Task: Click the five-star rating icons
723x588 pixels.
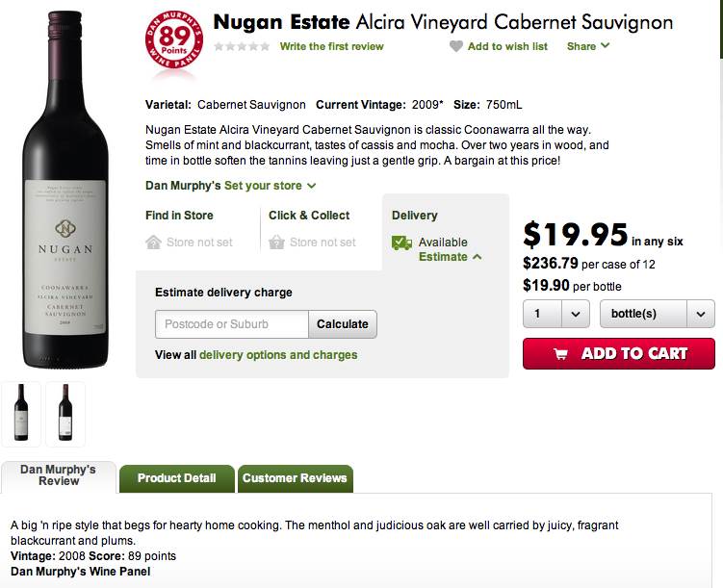Action: coord(242,46)
